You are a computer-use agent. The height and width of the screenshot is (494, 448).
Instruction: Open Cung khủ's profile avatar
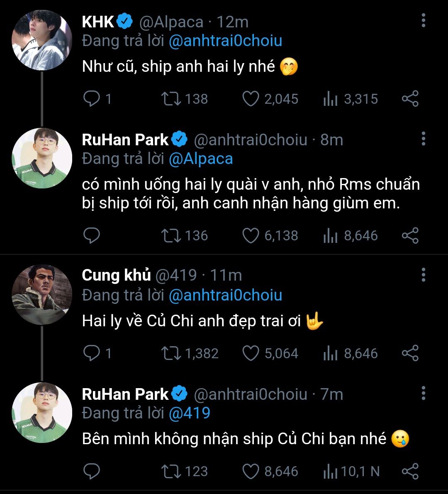(41, 294)
